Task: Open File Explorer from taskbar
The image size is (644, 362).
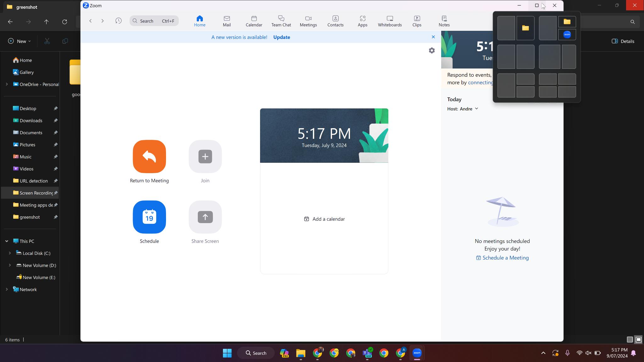Action: pos(301,353)
